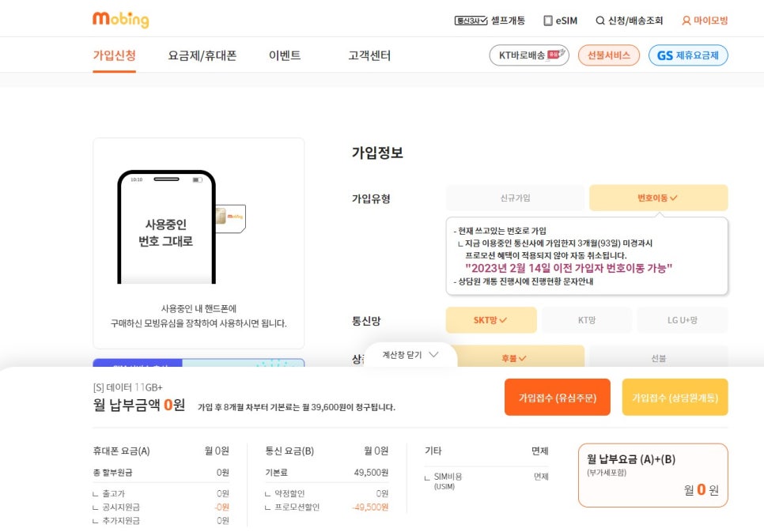Click the 가입정보 section heading
The height and width of the screenshot is (532, 764).
click(377, 153)
